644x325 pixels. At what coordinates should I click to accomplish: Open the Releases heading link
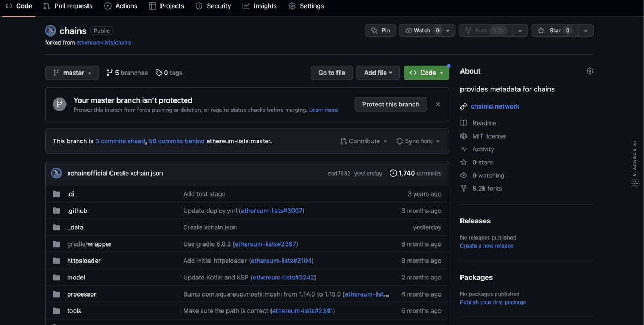coord(475,221)
